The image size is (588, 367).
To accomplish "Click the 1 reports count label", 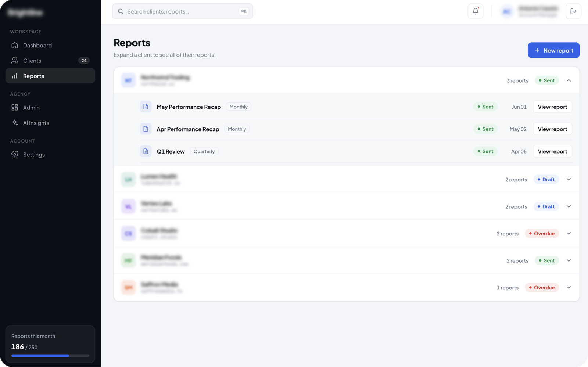I will tap(508, 288).
